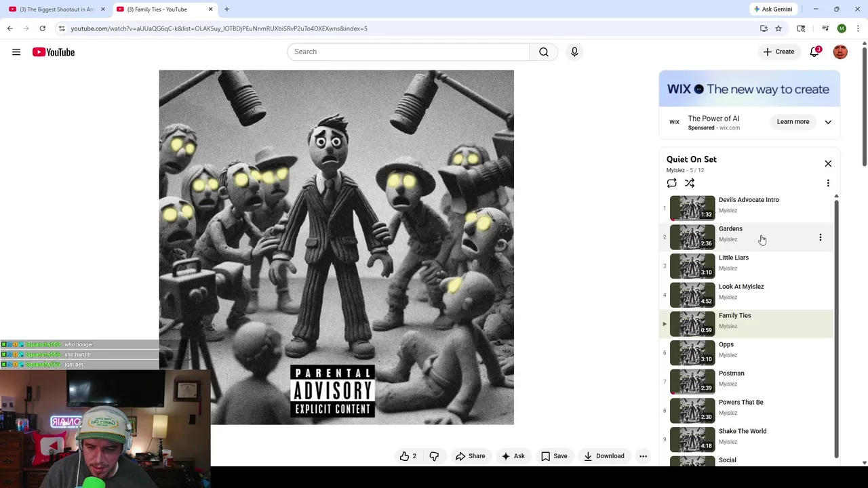Image resolution: width=868 pixels, height=488 pixels.
Task: Click the Wix banner ad image
Action: pos(749,89)
